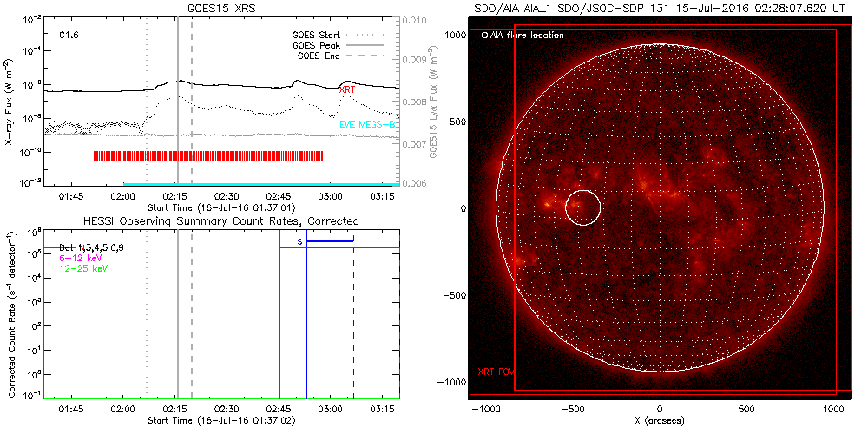
Task: Click the XRT FOV label on the solar image
Action: 496,372
